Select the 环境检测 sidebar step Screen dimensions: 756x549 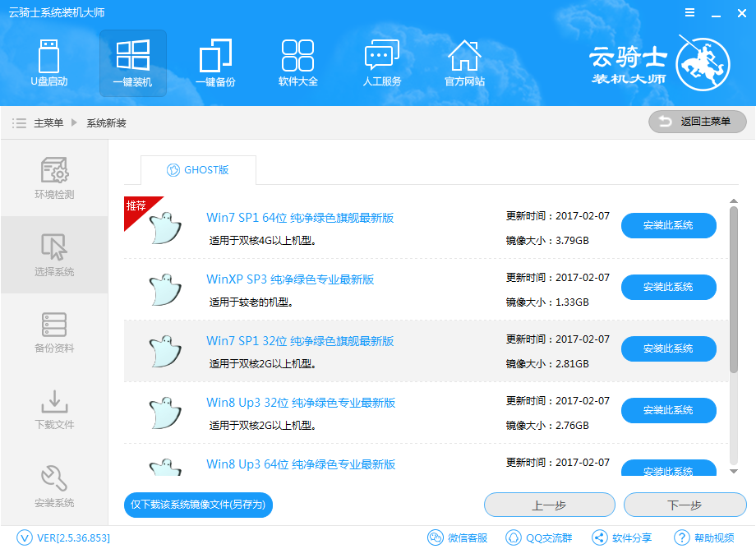coord(54,178)
